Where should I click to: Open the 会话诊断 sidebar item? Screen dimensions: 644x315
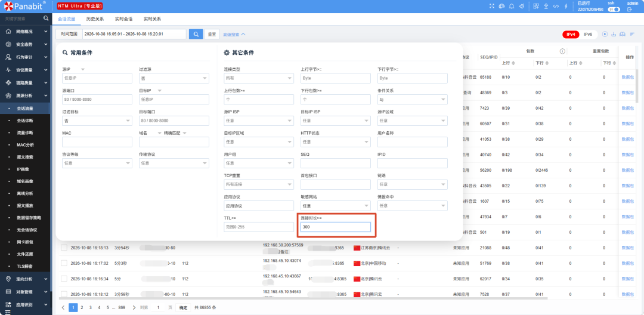[x=25, y=121]
